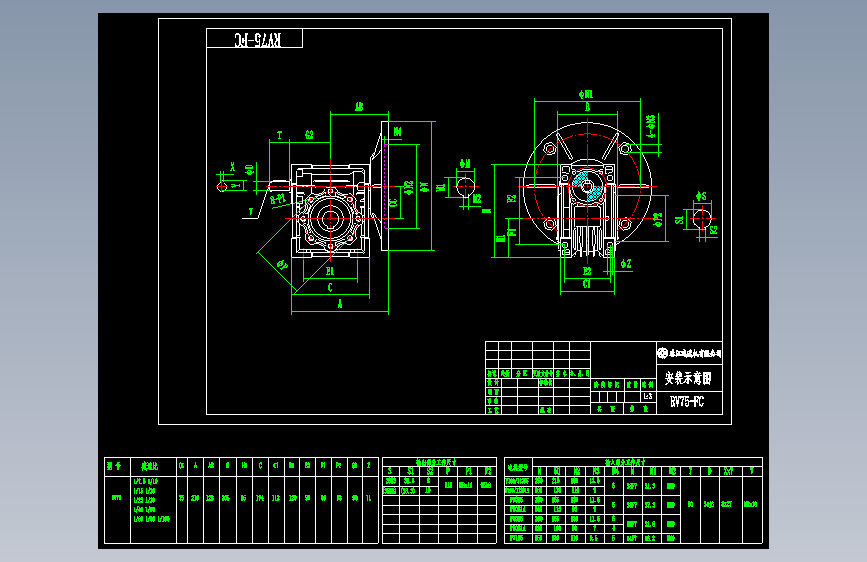Select the mirrored RV75-FC label box at top-left

click(254, 39)
